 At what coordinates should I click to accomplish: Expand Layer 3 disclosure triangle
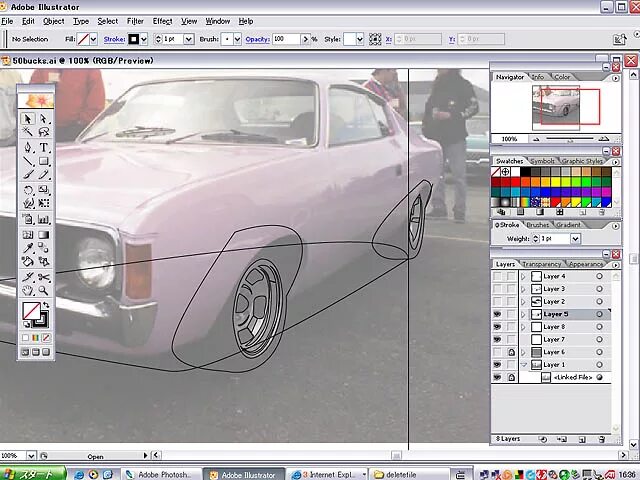point(524,289)
